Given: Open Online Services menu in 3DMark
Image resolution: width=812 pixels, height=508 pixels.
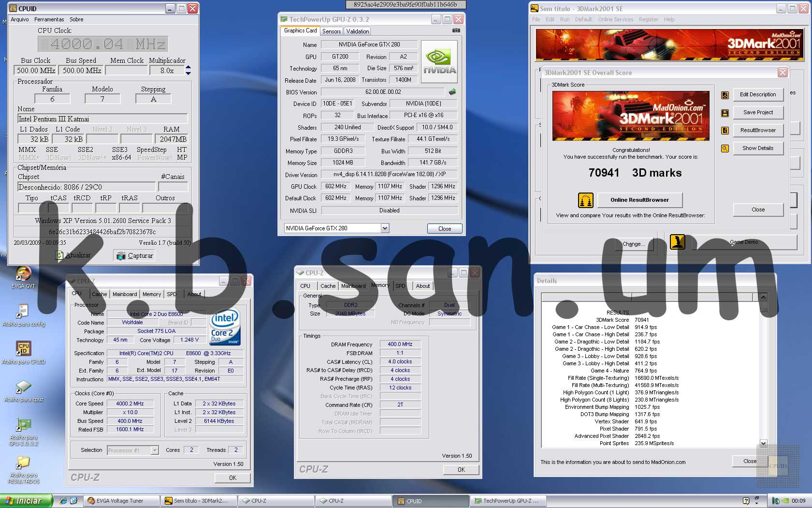Looking at the screenshot, I should [615, 19].
